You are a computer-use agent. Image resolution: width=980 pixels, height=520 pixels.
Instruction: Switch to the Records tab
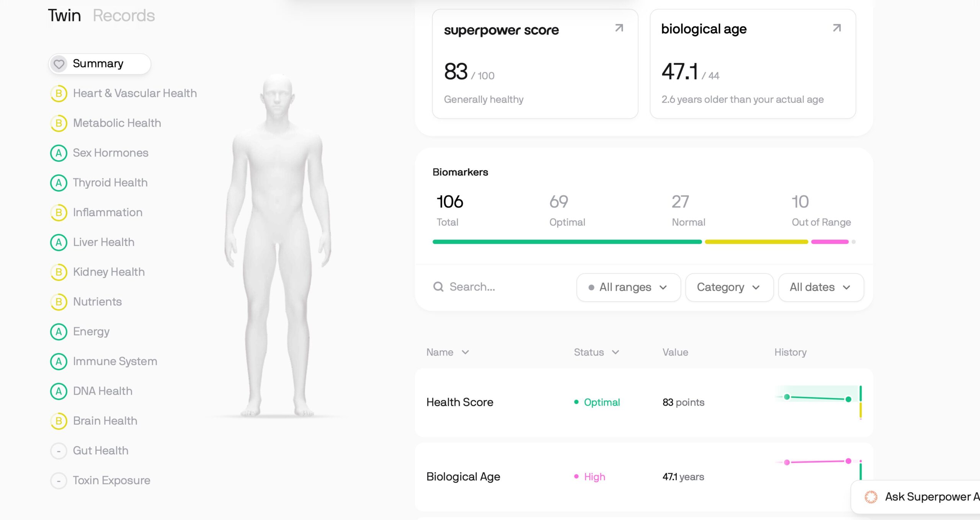[123, 16]
